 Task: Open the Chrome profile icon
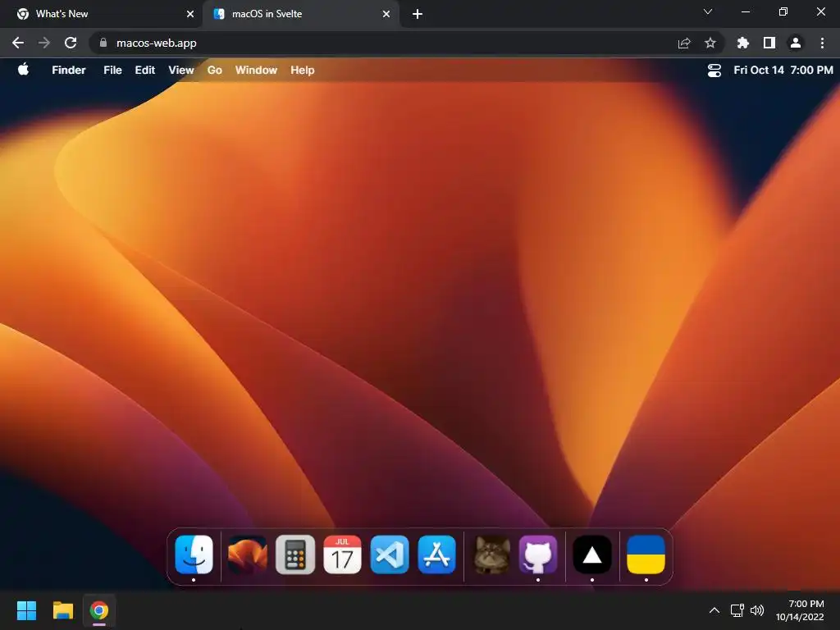pos(796,43)
